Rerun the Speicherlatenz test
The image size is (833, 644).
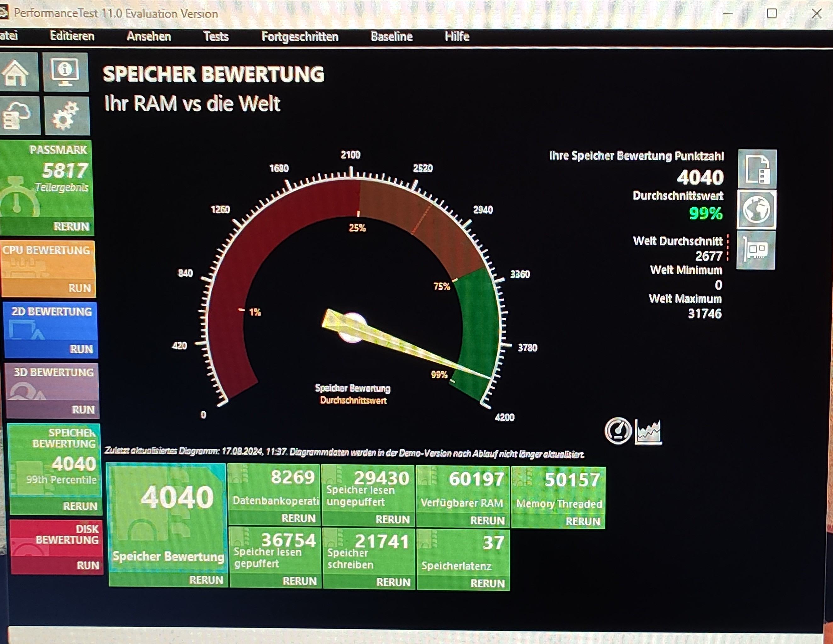[487, 583]
